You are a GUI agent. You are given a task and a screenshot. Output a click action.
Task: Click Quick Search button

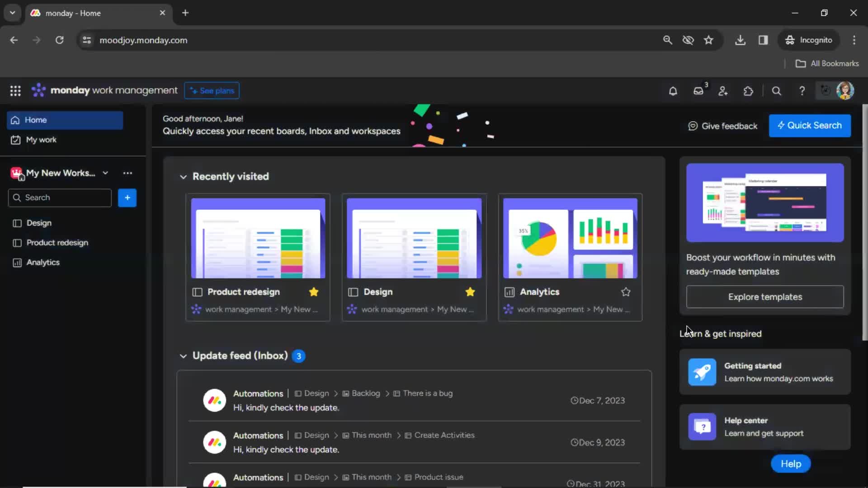tap(810, 125)
